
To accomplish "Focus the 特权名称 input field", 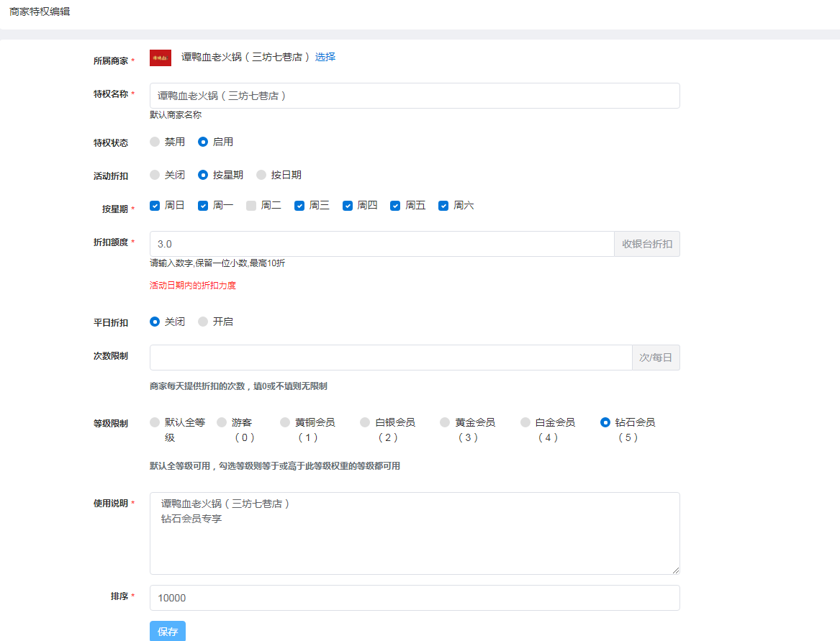I will tap(415, 96).
